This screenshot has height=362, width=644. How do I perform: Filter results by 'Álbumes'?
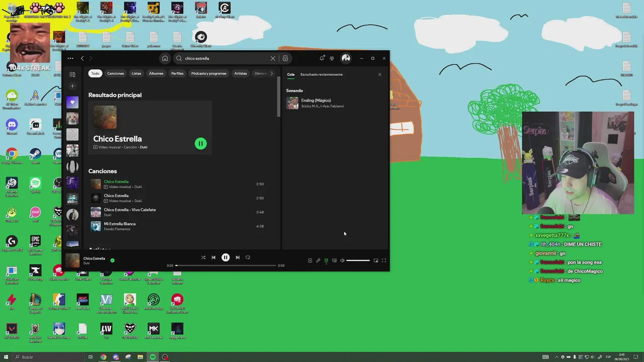(x=156, y=73)
